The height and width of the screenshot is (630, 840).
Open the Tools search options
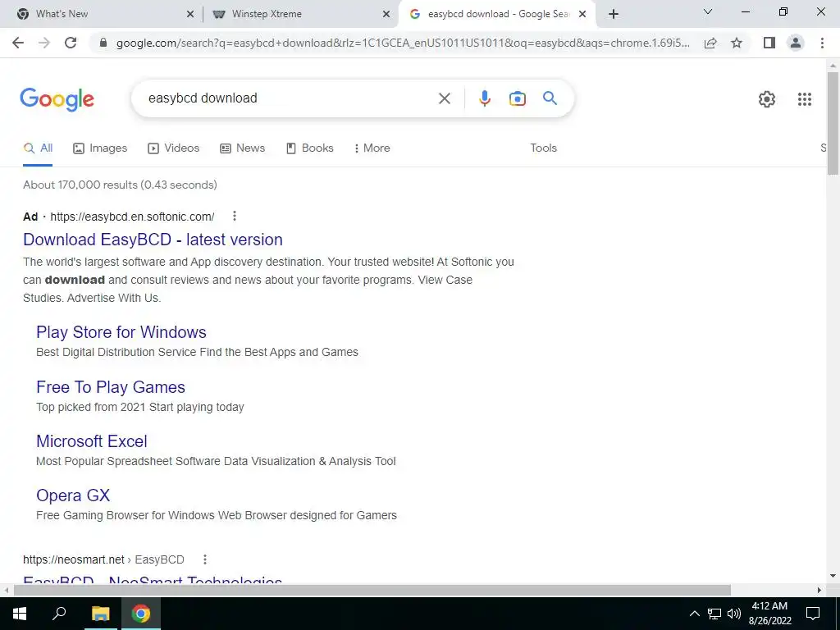[543, 148]
